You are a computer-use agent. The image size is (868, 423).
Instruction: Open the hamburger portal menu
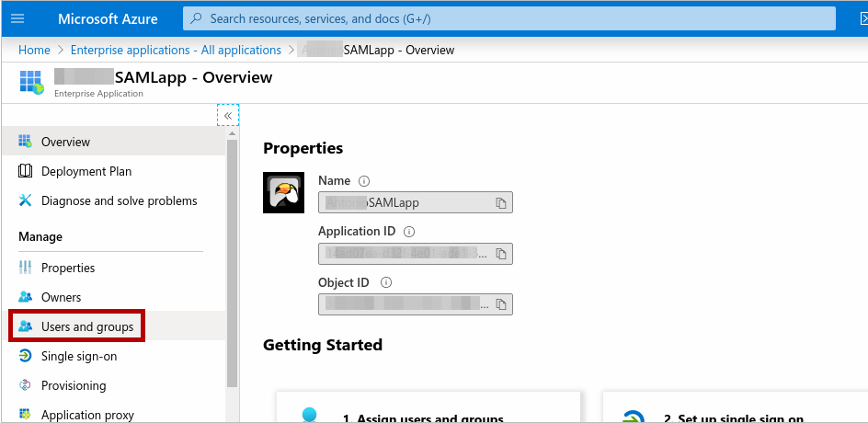pos(17,18)
